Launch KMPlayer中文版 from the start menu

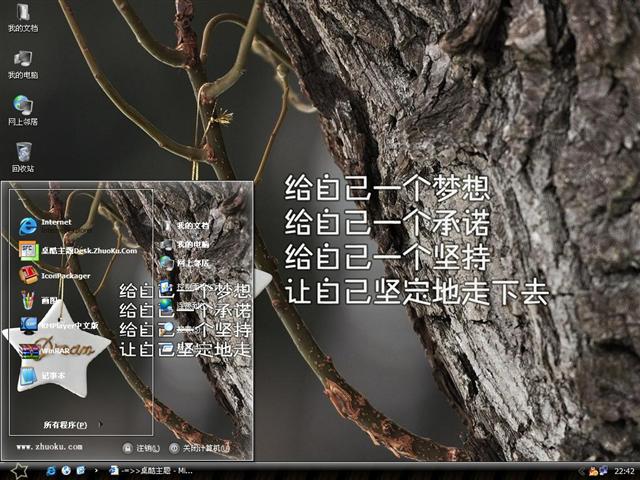click(x=59, y=325)
